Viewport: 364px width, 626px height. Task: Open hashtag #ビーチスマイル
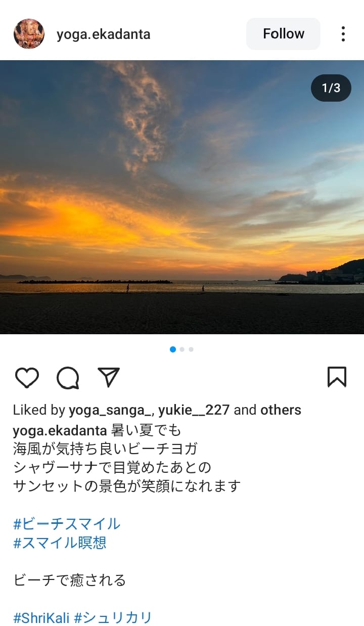pos(67,523)
